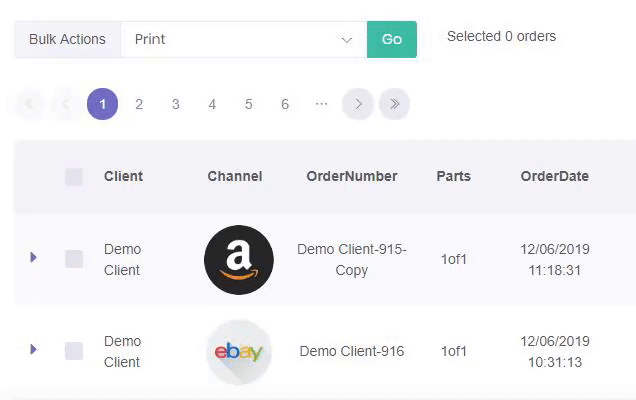
Task: Select the Demo Client-916 order checkbox
Action: 74,351
